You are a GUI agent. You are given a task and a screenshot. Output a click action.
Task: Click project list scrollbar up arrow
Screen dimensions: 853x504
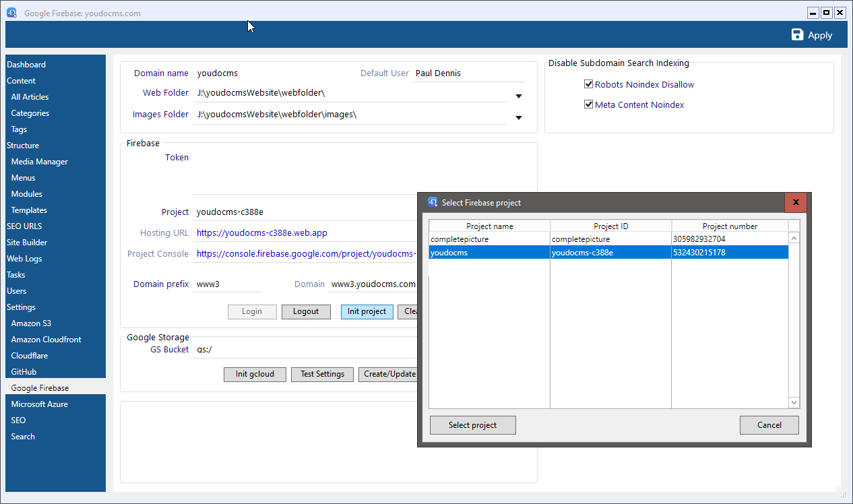point(794,239)
